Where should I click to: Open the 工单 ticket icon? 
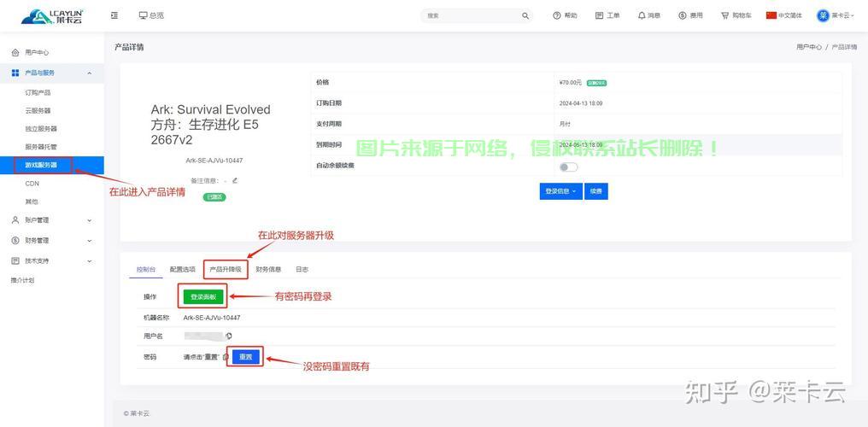pos(599,15)
